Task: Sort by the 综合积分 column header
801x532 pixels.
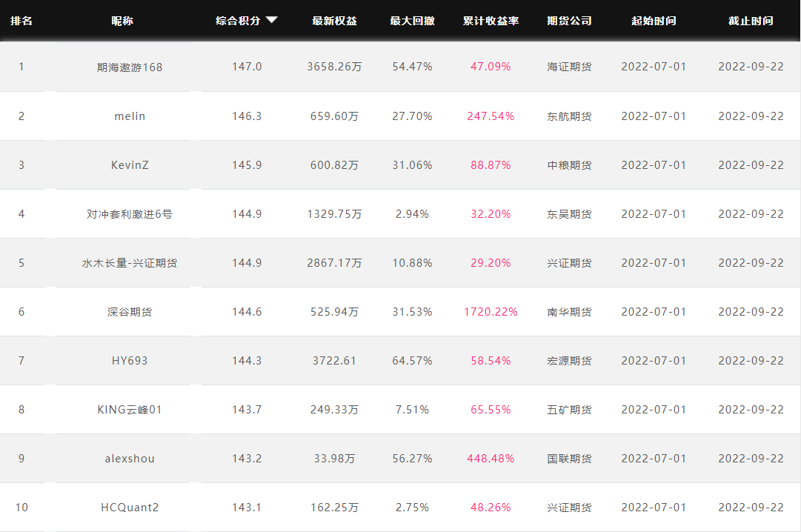Action: coord(238,21)
